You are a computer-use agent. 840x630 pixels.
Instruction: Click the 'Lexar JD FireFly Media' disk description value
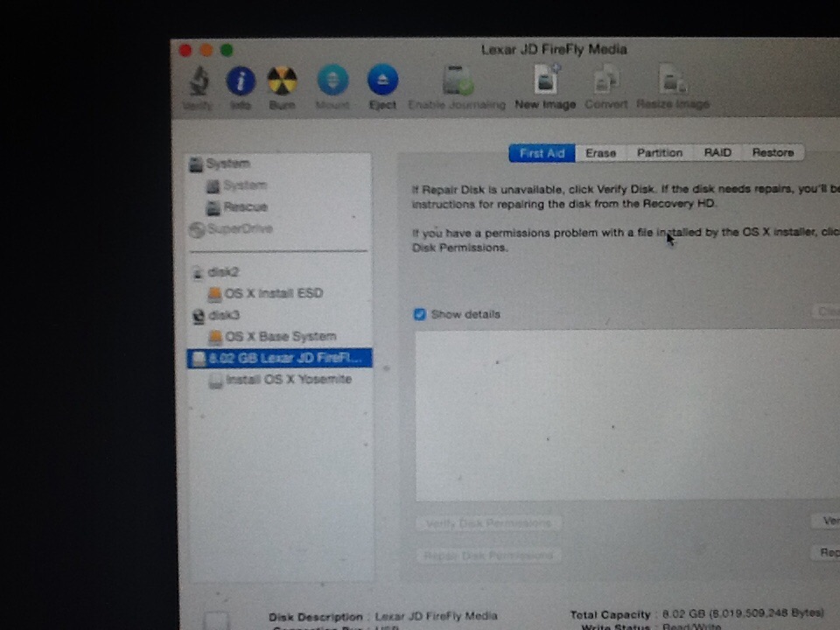coord(436,616)
